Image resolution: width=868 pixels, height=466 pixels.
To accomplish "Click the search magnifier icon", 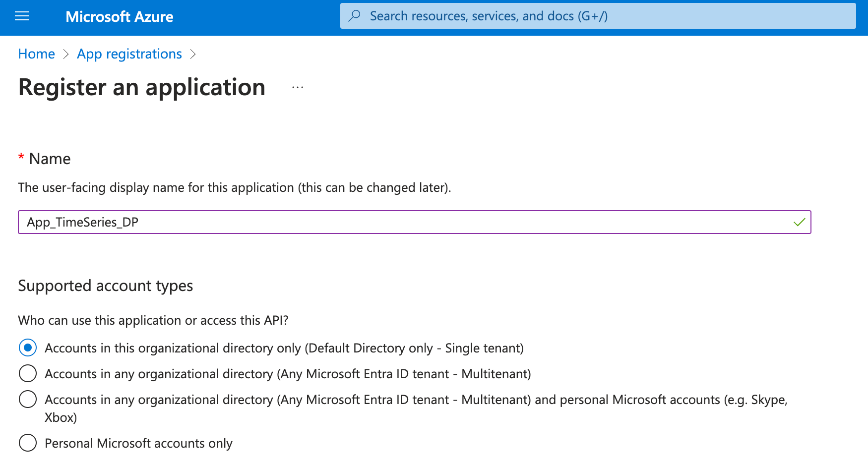I will tap(355, 16).
